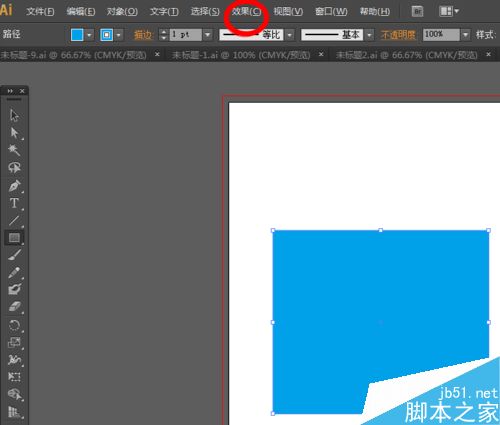The width and height of the screenshot is (500, 425).
Task: Click the 路径 selection label
Action: (x=12, y=34)
